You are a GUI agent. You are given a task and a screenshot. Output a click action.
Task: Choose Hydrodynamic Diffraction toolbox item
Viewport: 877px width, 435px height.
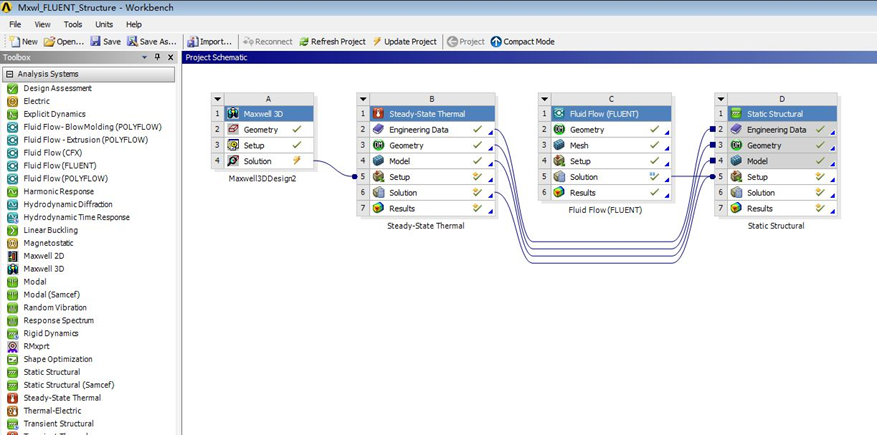pyautogui.click(x=68, y=204)
